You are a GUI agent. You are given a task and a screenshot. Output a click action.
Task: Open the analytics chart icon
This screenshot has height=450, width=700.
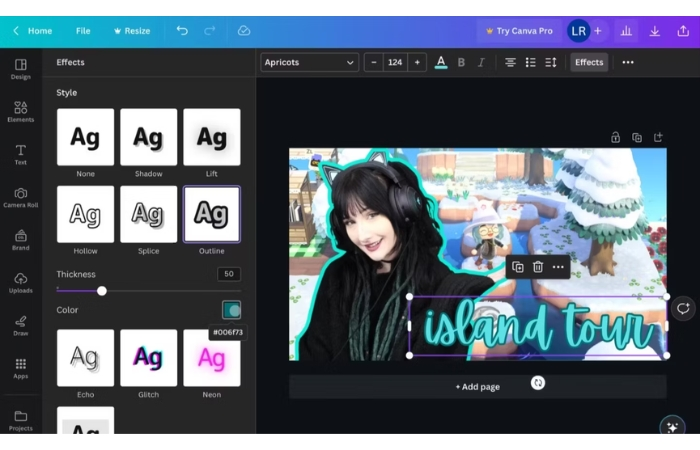[x=626, y=31]
